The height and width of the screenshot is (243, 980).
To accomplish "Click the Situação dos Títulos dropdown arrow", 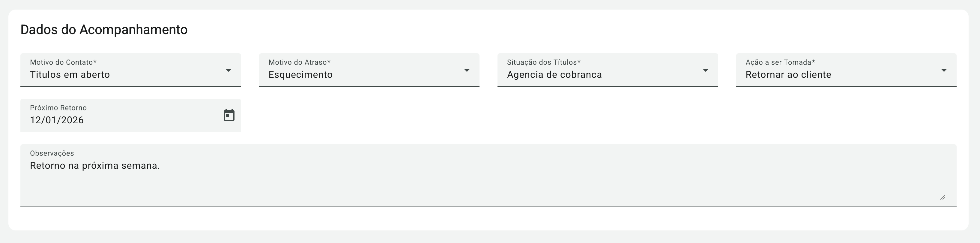I will click(705, 70).
